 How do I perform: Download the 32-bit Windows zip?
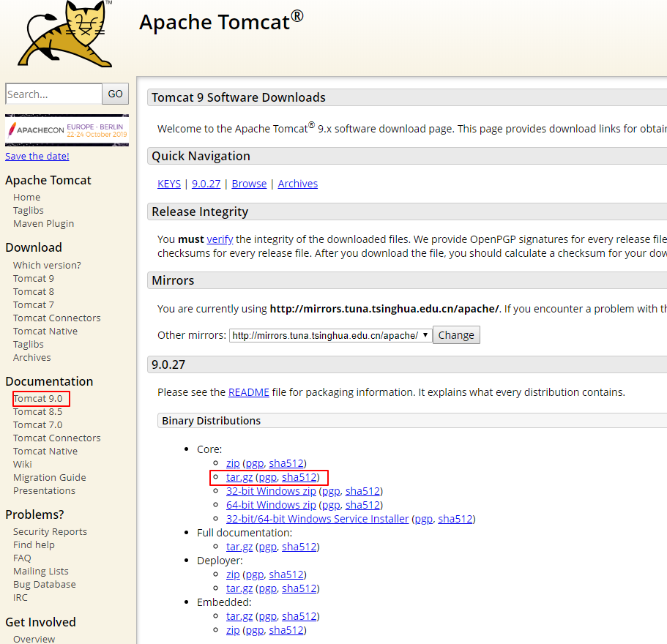[x=271, y=491]
